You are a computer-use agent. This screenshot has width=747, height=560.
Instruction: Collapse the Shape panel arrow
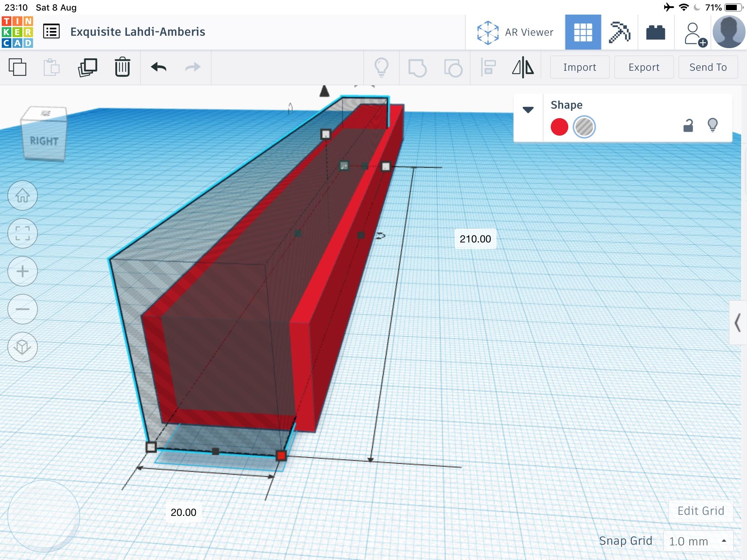tap(528, 110)
